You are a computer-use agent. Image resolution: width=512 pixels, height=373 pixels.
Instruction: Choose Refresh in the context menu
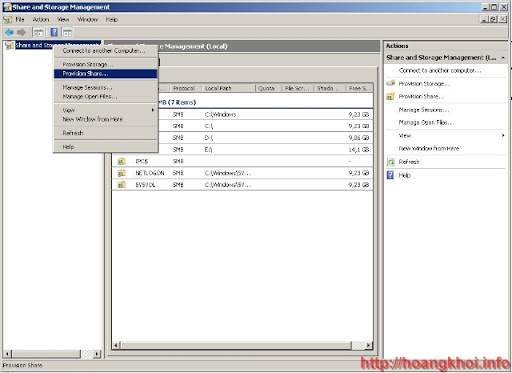[x=105, y=133]
